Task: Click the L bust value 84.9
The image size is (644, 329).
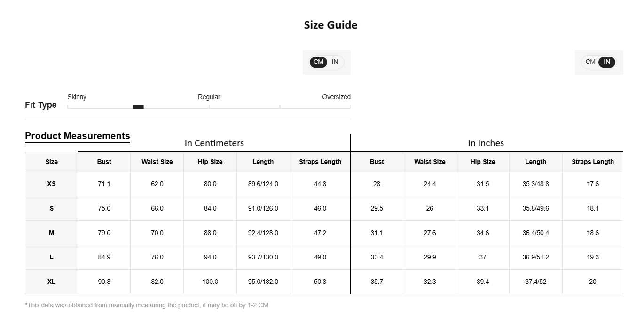Action: tap(104, 257)
